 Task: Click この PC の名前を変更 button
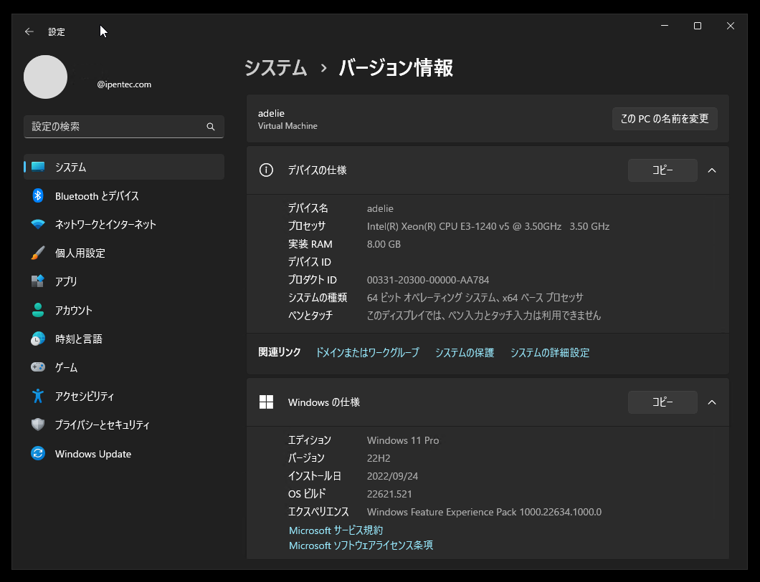[x=665, y=119]
